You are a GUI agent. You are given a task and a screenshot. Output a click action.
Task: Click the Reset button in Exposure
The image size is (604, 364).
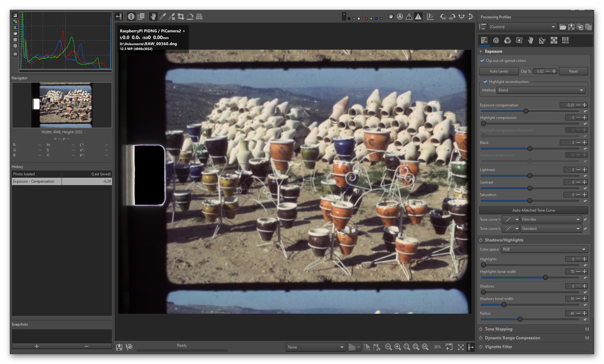click(x=573, y=71)
